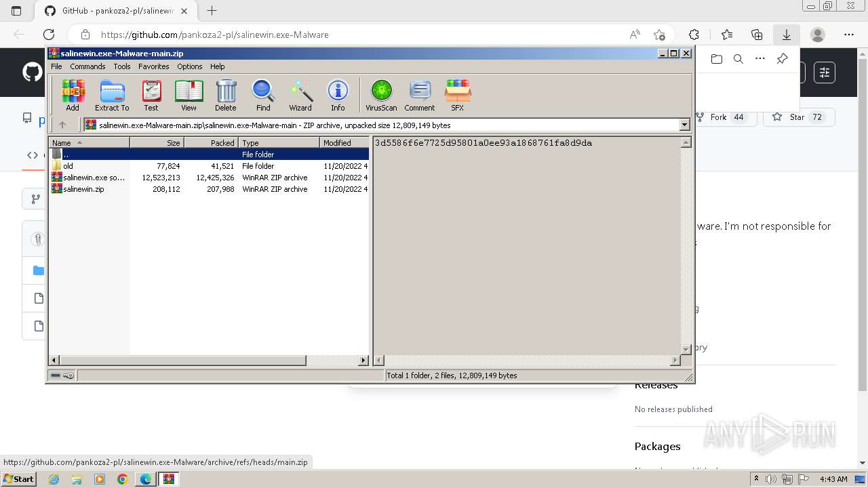This screenshot has width=868, height=488.
Task: Open browser Favorites star-list icon
Action: (727, 35)
